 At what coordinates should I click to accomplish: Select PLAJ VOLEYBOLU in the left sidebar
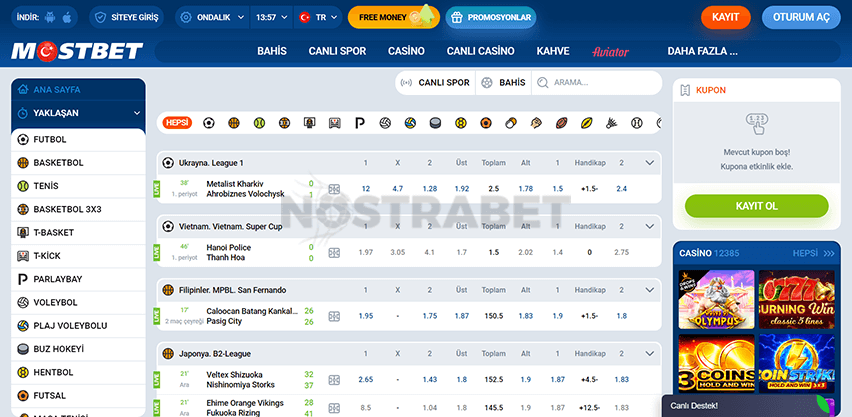click(78, 326)
